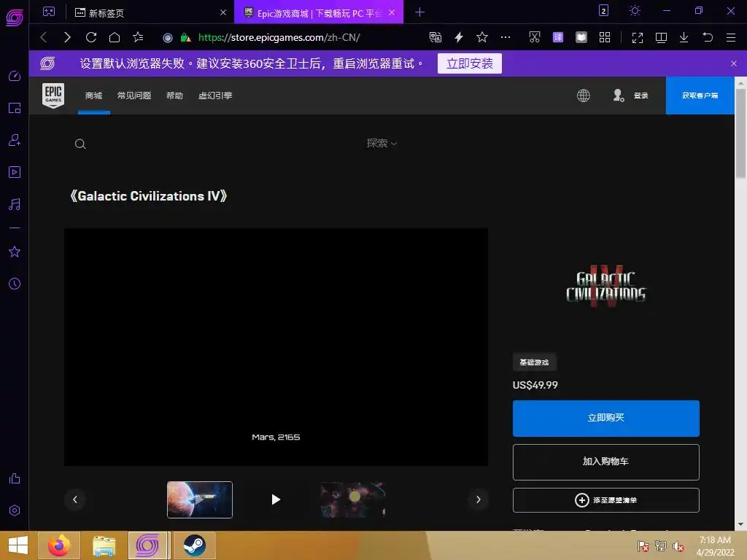Screen dimensions: 747x560
Task: Open the 商城 nav item
Action: pyautogui.click(x=94, y=96)
